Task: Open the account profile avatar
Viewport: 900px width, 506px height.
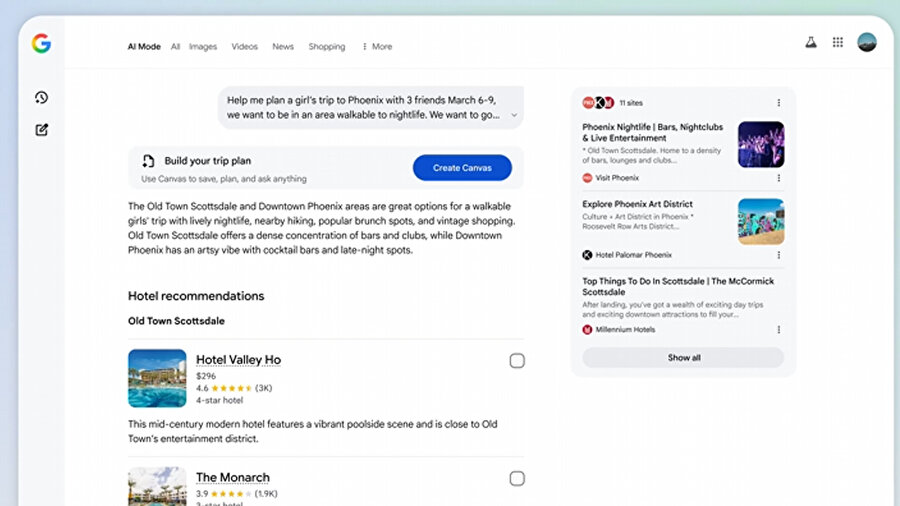Action: click(867, 42)
